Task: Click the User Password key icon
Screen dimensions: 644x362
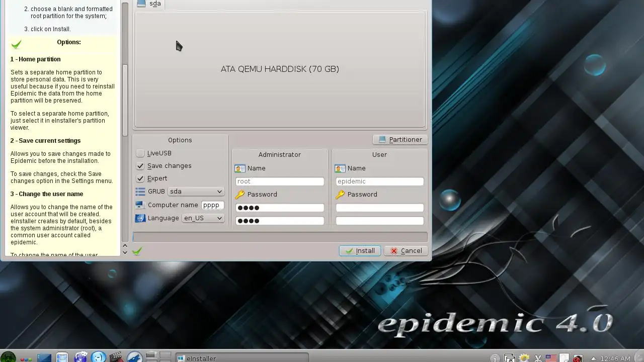Action: (x=340, y=194)
